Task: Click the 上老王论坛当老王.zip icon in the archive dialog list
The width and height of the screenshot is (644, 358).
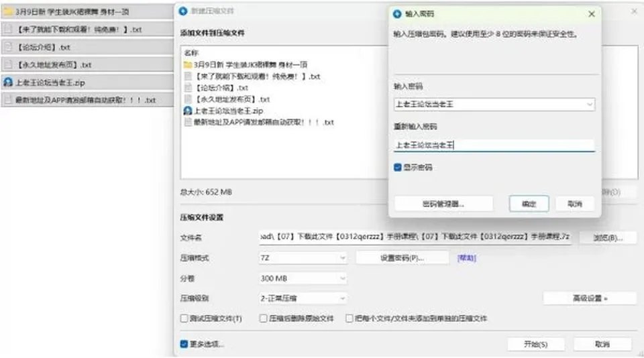Action: click(x=188, y=111)
